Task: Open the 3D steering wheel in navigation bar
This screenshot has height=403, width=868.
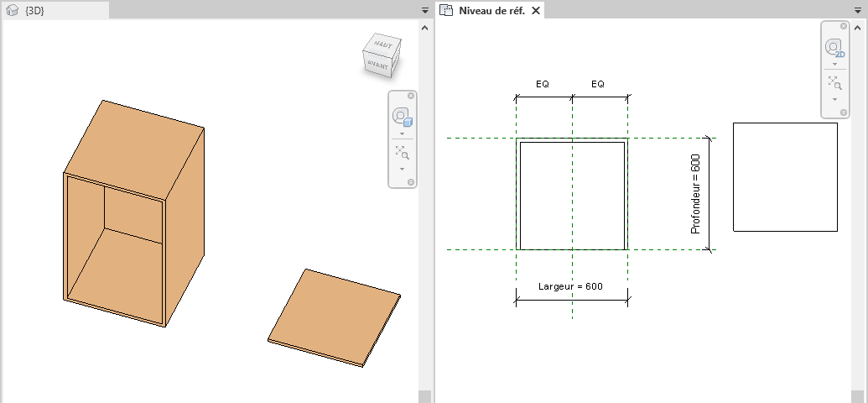Action: [402, 117]
